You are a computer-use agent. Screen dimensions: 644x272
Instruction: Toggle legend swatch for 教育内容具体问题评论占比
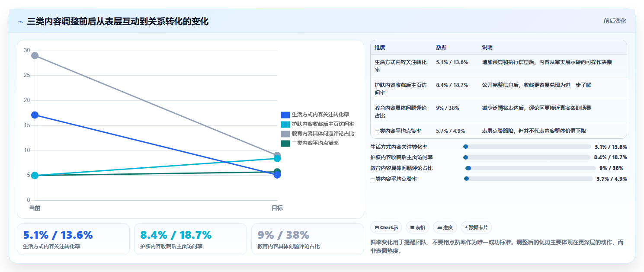coord(285,134)
